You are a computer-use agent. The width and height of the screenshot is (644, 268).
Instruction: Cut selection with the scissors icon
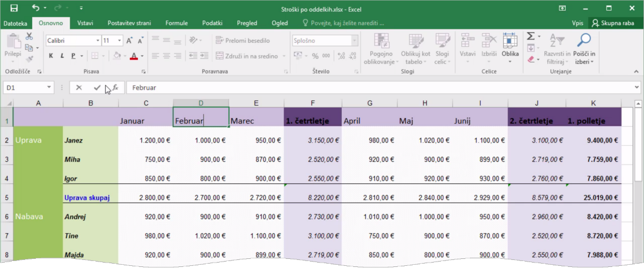tap(30, 36)
